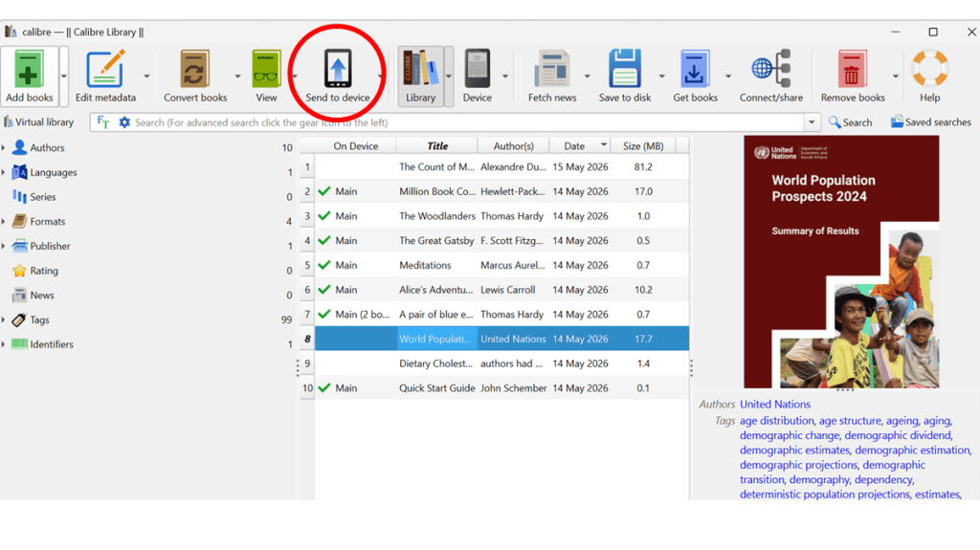This screenshot has height=550, width=980.
Task: Click the Remove books trash icon
Action: [852, 69]
